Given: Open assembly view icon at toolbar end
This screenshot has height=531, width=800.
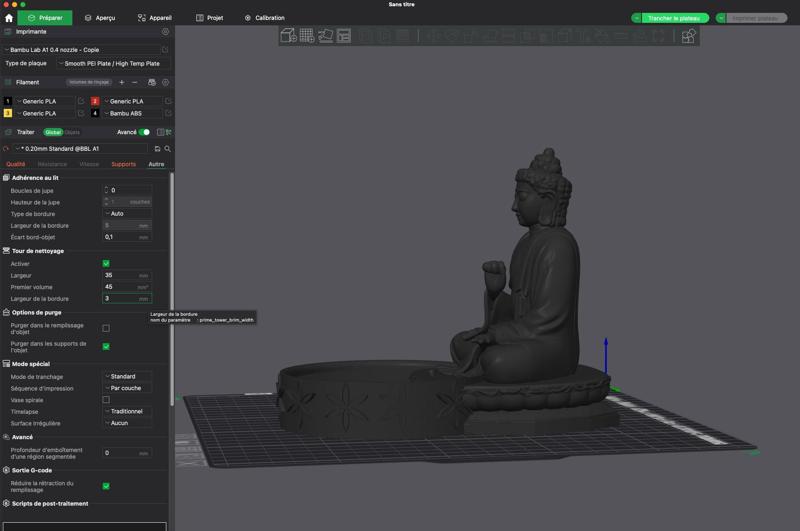Looking at the screenshot, I should (x=688, y=36).
